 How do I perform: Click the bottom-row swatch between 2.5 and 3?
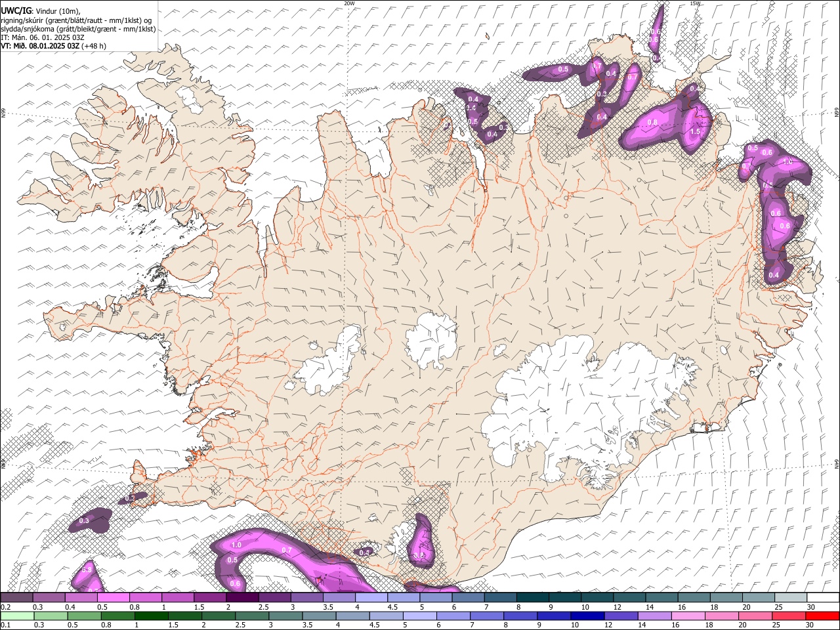coord(251,616)
